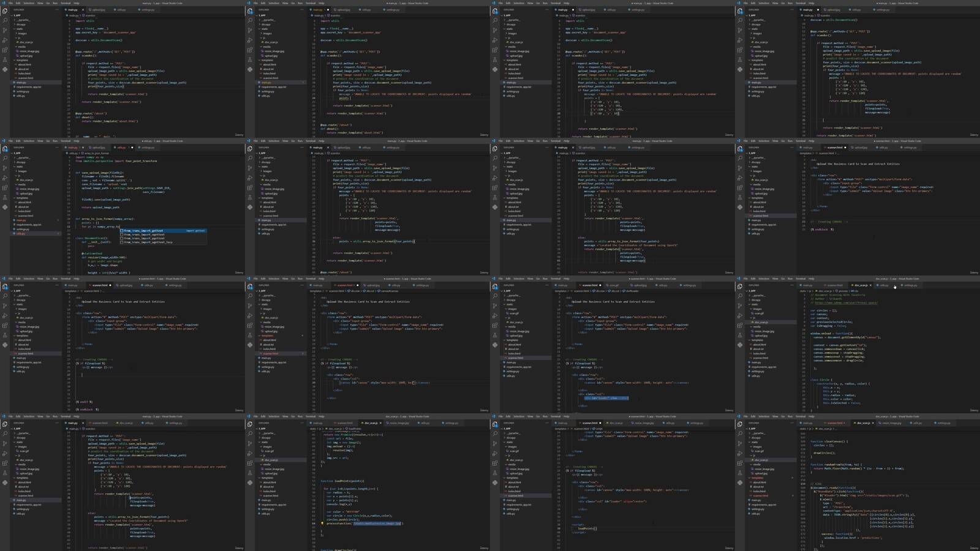Open Run and Debug in highlighted-loader-div frame
Image resolution: width=980 pixels, height=551 pixels.
tap(495, 315)
